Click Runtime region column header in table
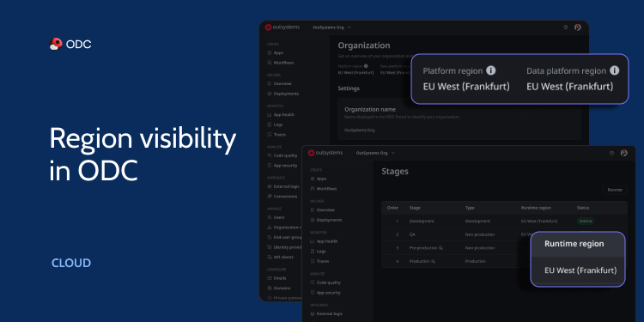This screenshot has height=322, width=644. (536, 208)
